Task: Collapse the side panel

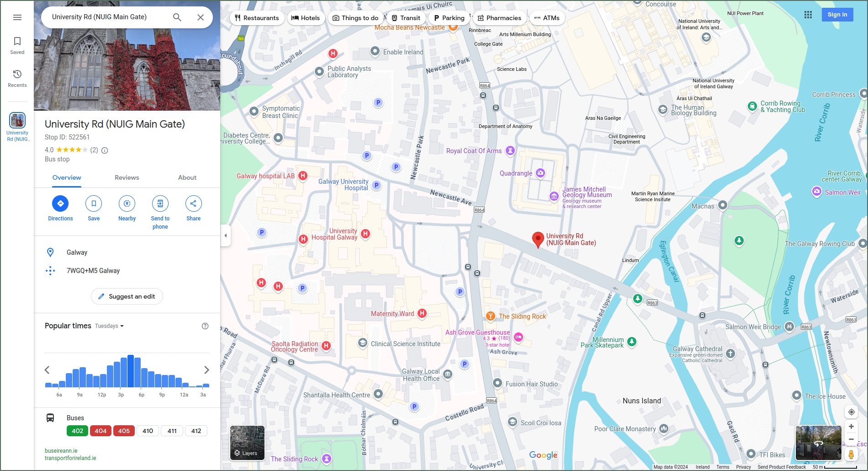Action: pos(225,235)
